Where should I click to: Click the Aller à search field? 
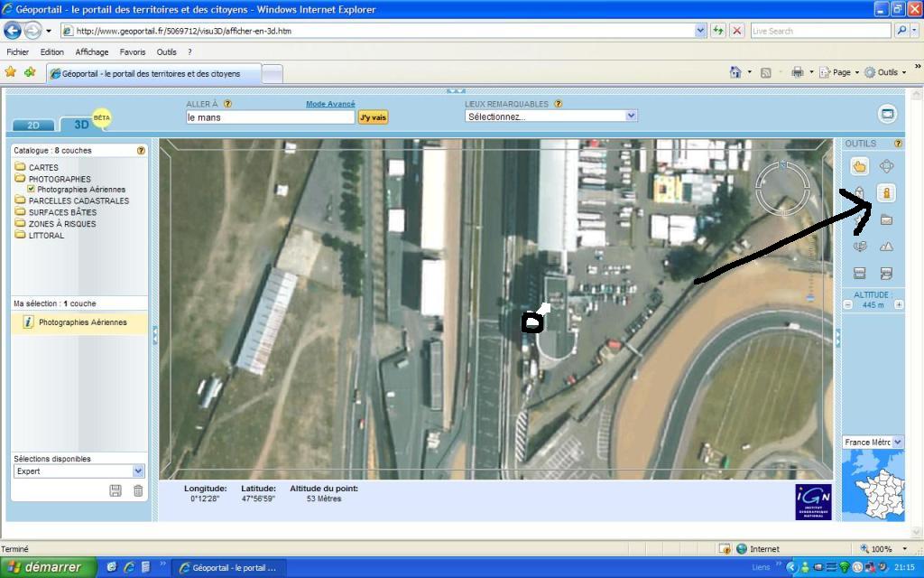tap(270, 117)
